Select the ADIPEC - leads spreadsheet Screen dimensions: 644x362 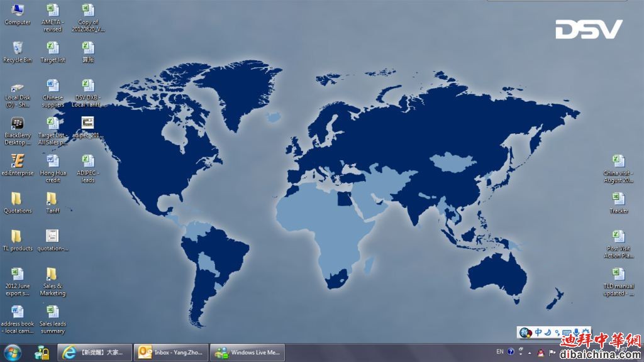coord(88,168)
